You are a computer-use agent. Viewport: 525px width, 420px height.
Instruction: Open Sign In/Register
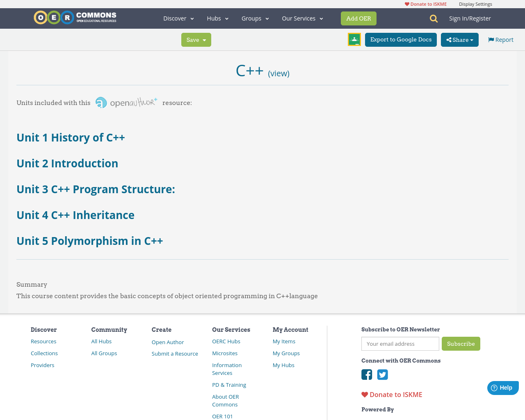click(x=470, y=18)
